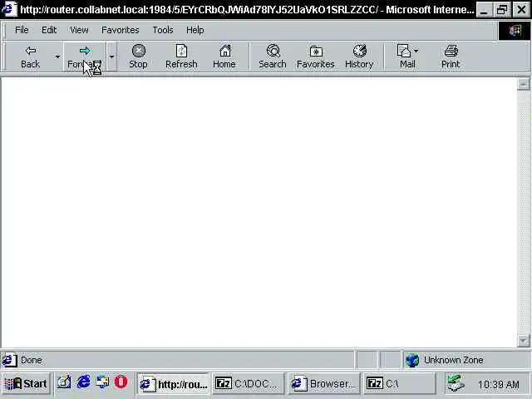Print the current page
This screenshot has width=532, height=399.
point(451,57)
